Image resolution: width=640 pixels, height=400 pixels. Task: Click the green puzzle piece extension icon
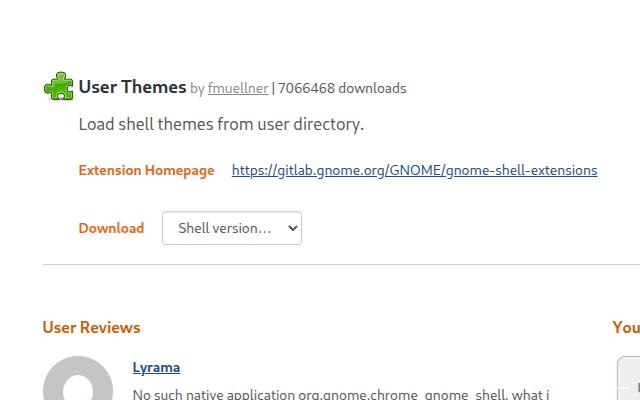pos(59,87)
